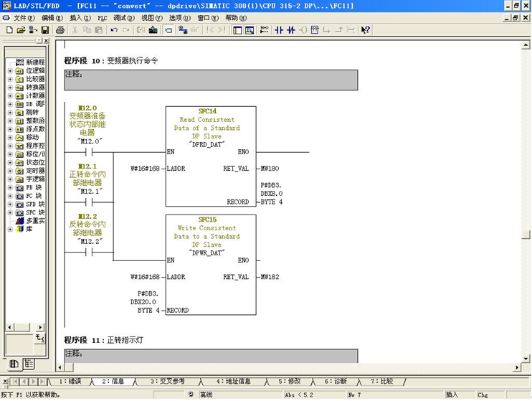
Task: Expand the 位逻辑 (bit logic) folder
Action: point(10,71)
